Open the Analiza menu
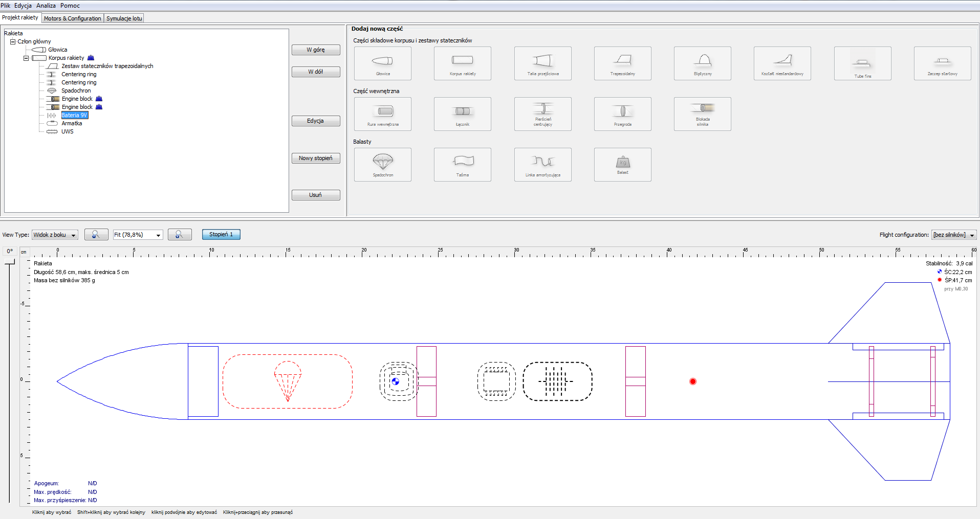This screenshot has width=980, height=519. coord(46,6)
